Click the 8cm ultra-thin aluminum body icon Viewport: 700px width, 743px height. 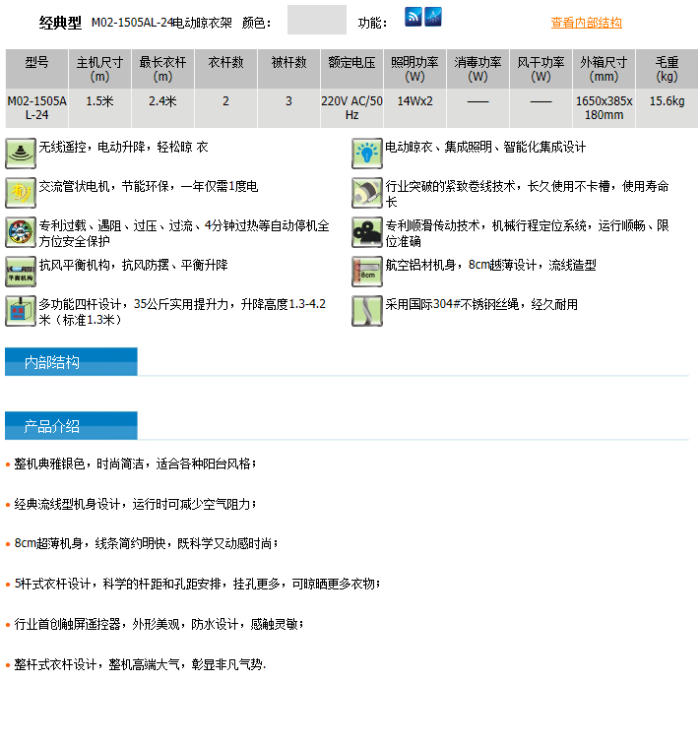tap(367, 271)
